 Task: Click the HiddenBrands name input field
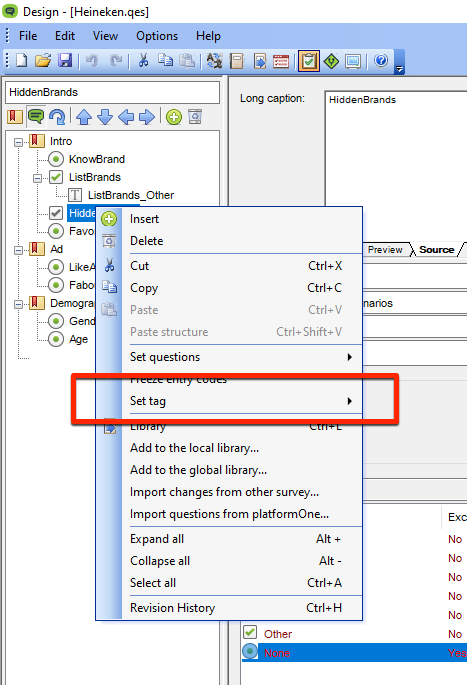113,92
